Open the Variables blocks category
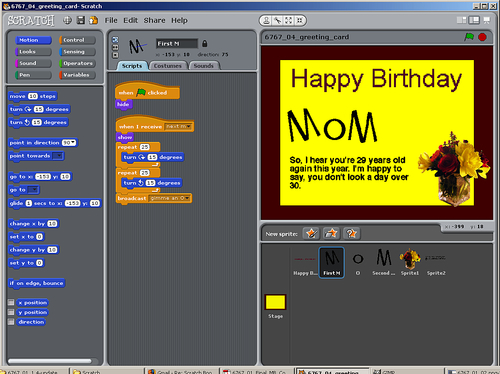The width and height of the screenshot is (500, 374). coord(77,75)
